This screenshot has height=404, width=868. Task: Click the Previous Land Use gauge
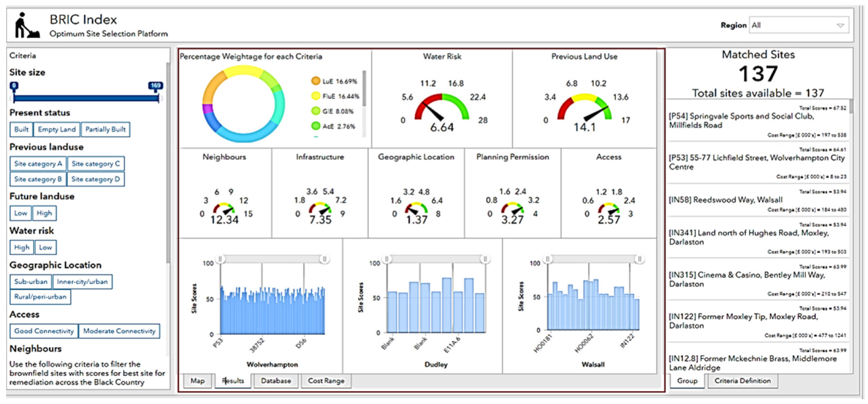coord(584,110)
